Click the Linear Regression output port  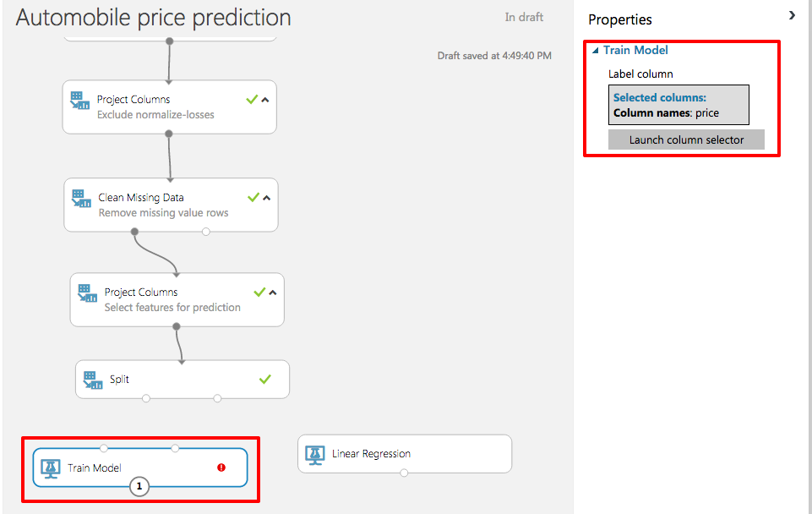tap(404, 473)
